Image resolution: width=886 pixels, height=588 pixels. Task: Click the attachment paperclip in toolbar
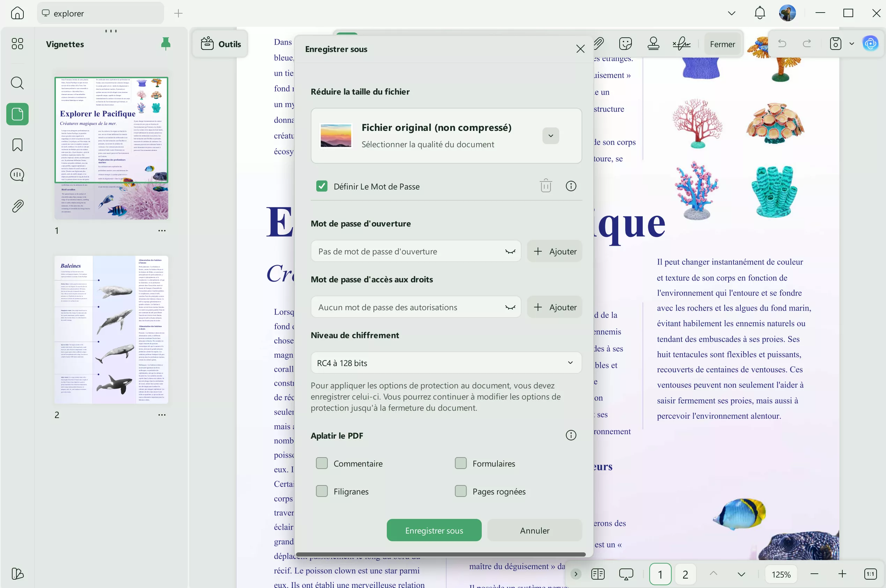[x=599, y=44]
